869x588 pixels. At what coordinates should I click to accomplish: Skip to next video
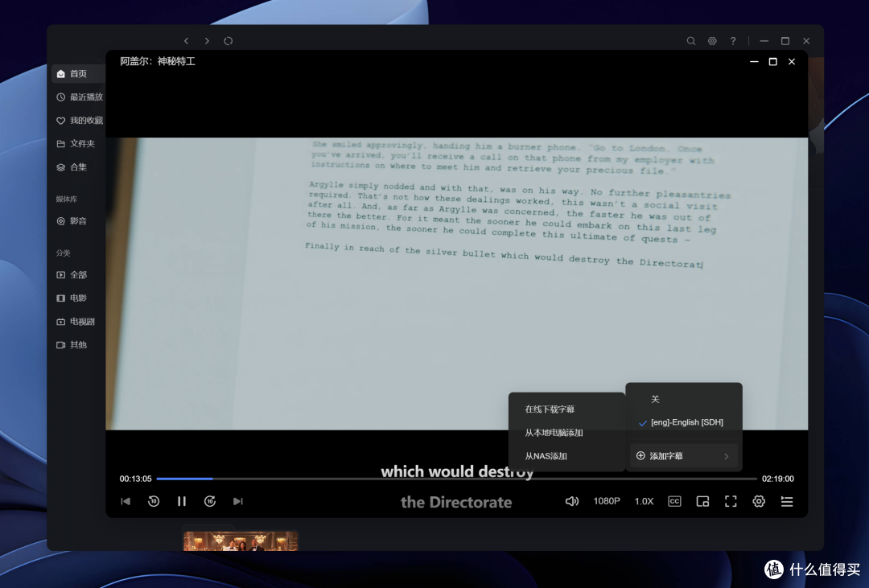point(238,501)
